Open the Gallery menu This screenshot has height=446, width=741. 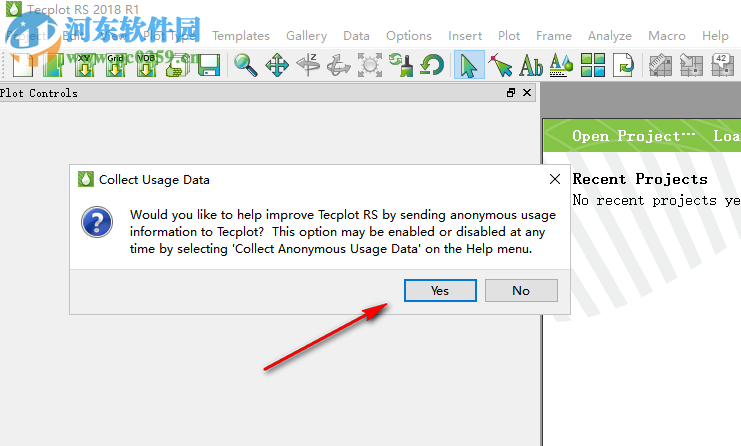tap(306, 36)
